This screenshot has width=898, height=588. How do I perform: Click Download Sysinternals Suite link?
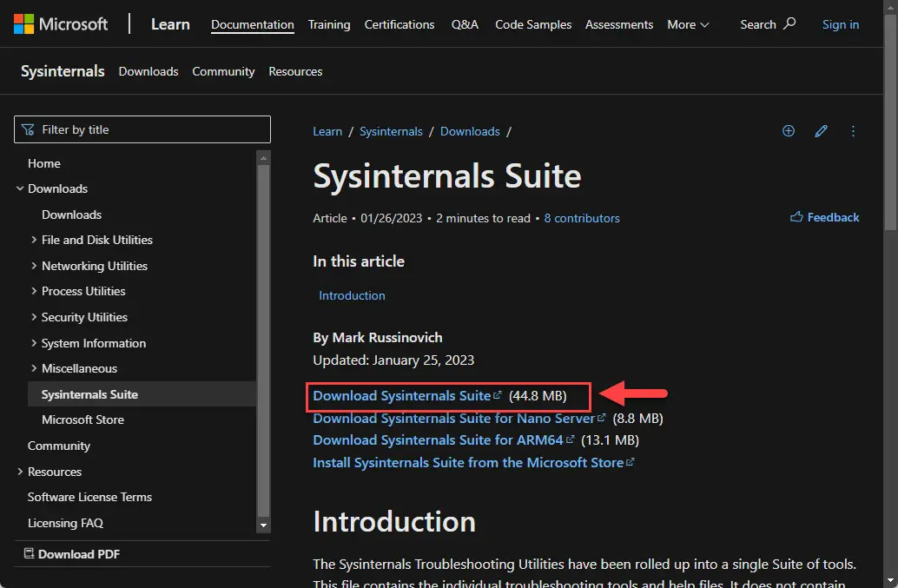point(401,396)
